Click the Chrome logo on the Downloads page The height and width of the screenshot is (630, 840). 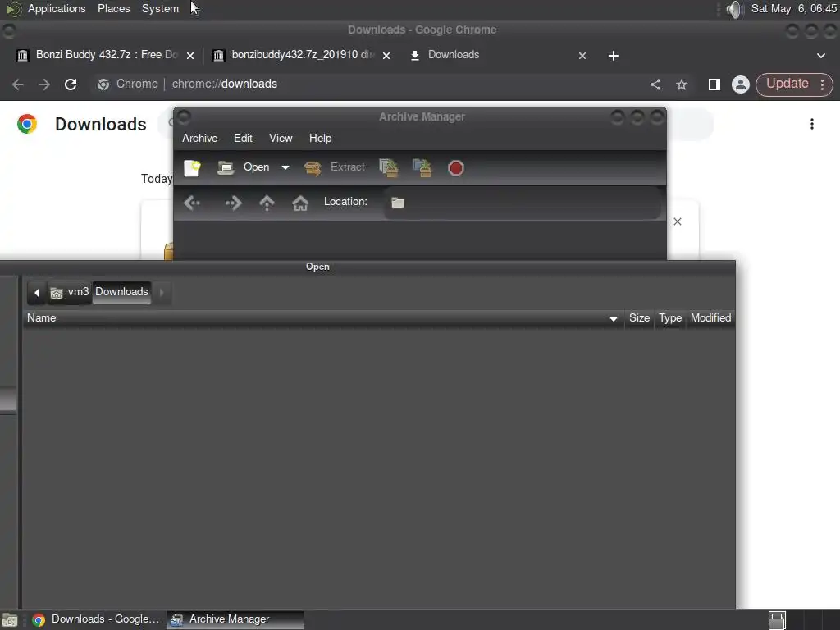coord(27,124)
